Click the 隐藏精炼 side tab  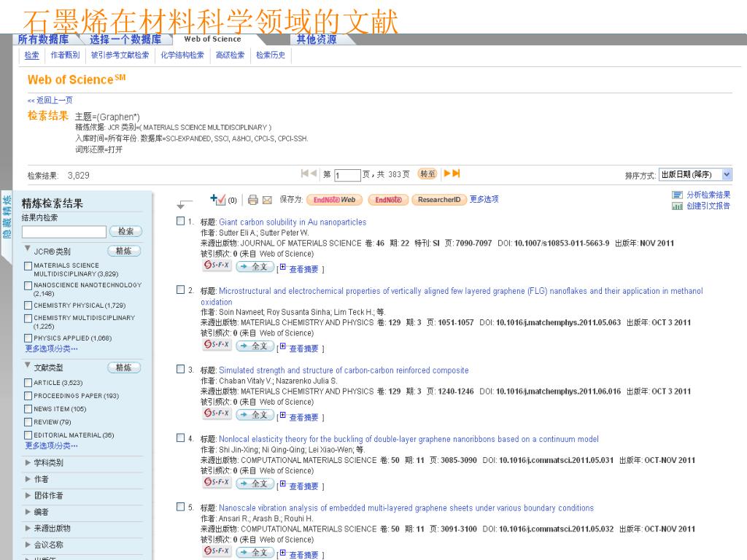click(7, 217)
